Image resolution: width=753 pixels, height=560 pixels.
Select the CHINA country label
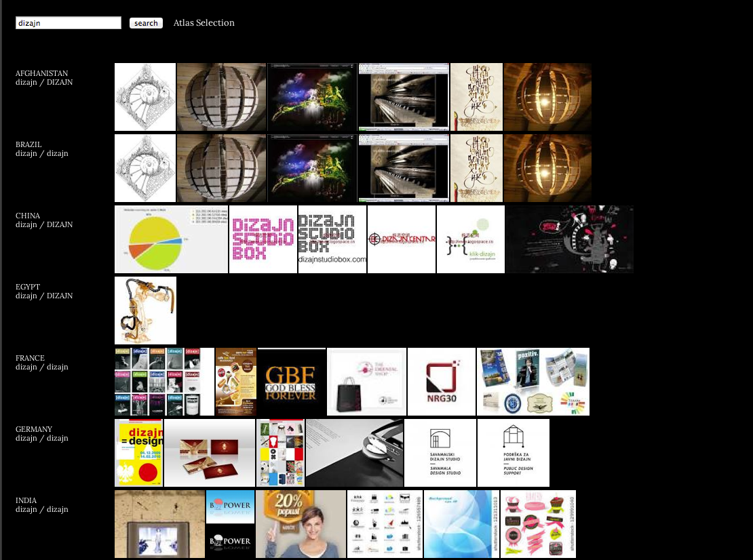(27, 216)
